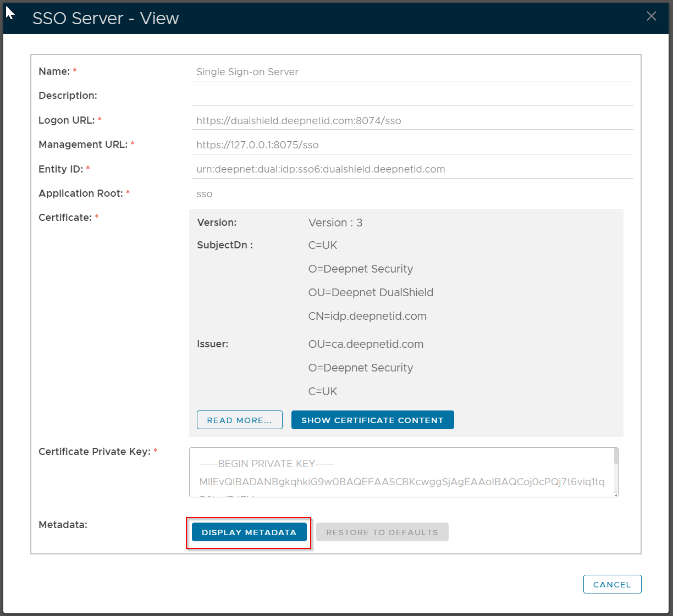Click the empty Description field

click(412, 96)
